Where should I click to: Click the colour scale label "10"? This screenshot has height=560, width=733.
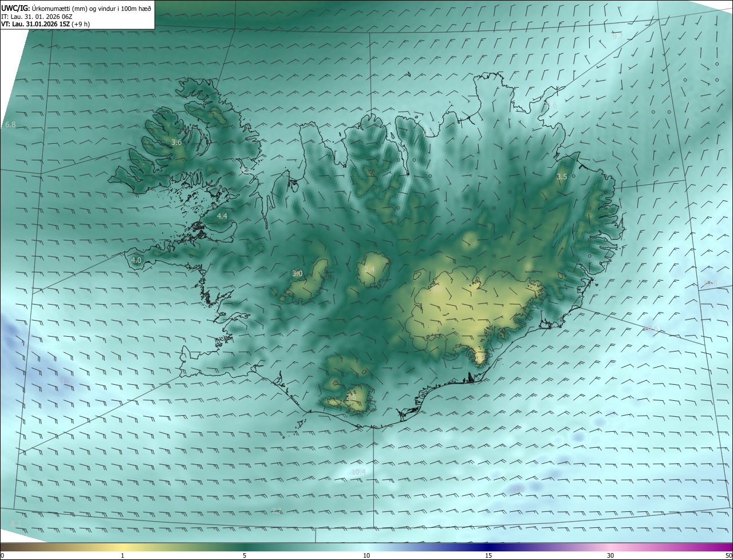pos(366,555)
